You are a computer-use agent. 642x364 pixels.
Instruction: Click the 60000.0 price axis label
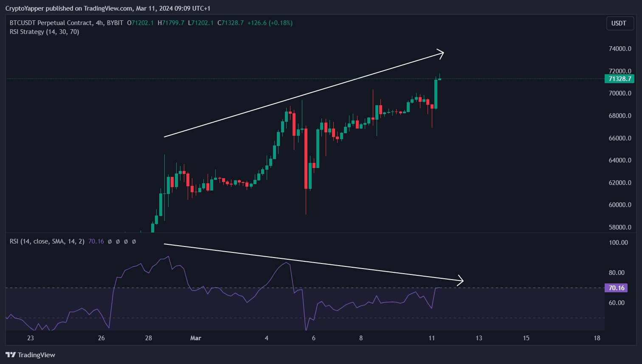click(620, 205)
